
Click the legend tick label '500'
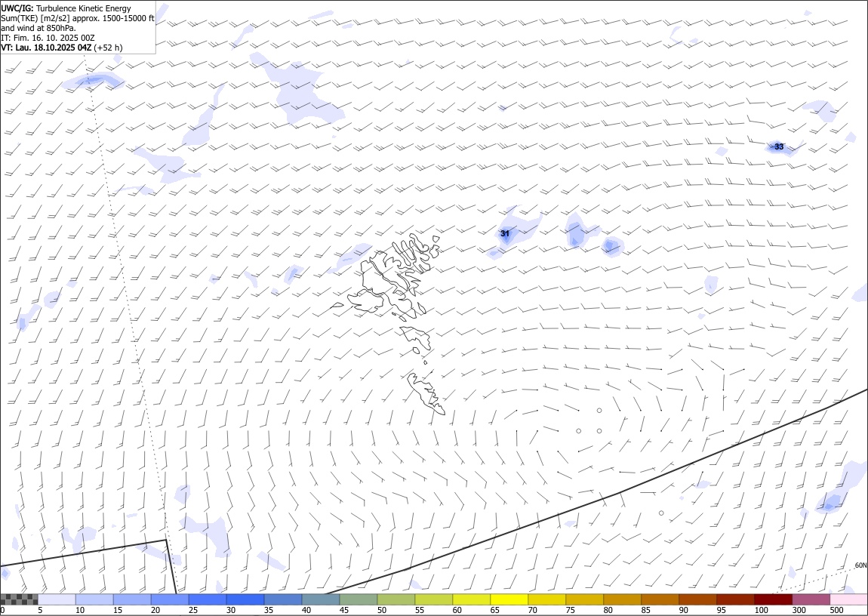tap(836, 610)
